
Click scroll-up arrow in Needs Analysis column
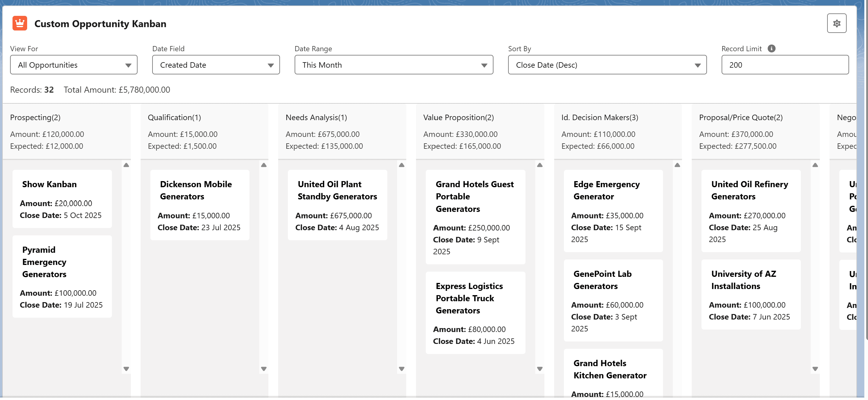click(x=402, y=165)
